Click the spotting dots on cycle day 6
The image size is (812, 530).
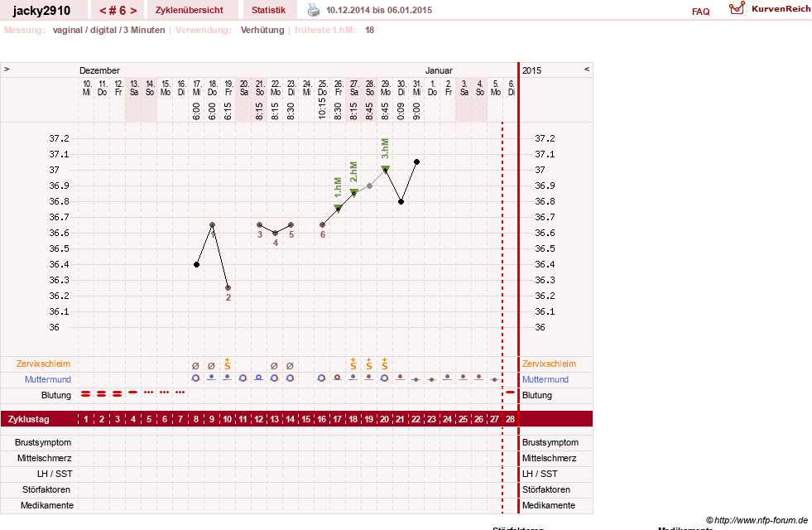point(164,393)
